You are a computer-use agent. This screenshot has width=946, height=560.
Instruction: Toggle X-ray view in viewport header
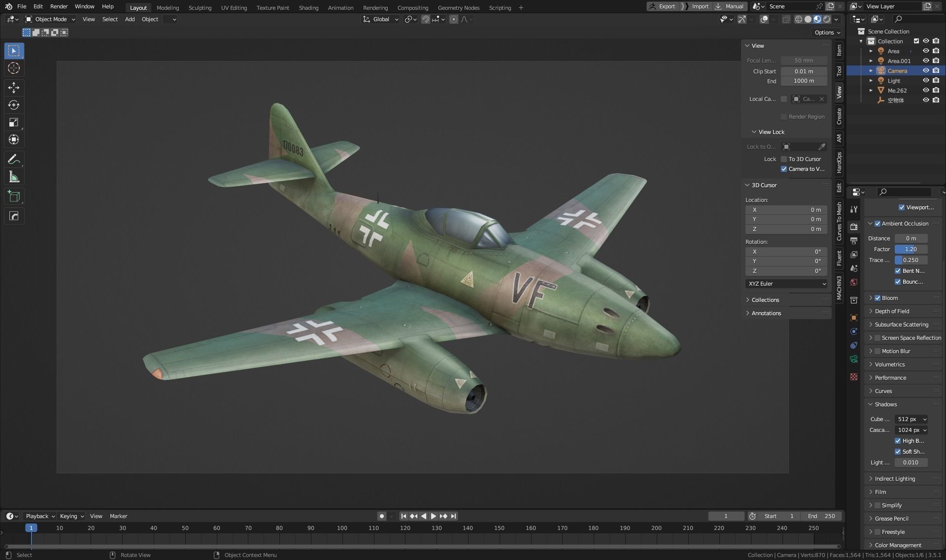coord(786,19)
